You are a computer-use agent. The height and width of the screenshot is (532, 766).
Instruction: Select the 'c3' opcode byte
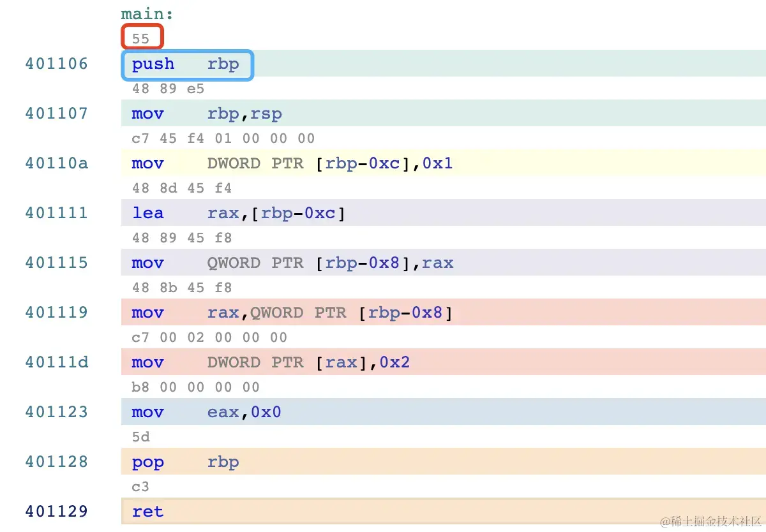pos(140,487)
